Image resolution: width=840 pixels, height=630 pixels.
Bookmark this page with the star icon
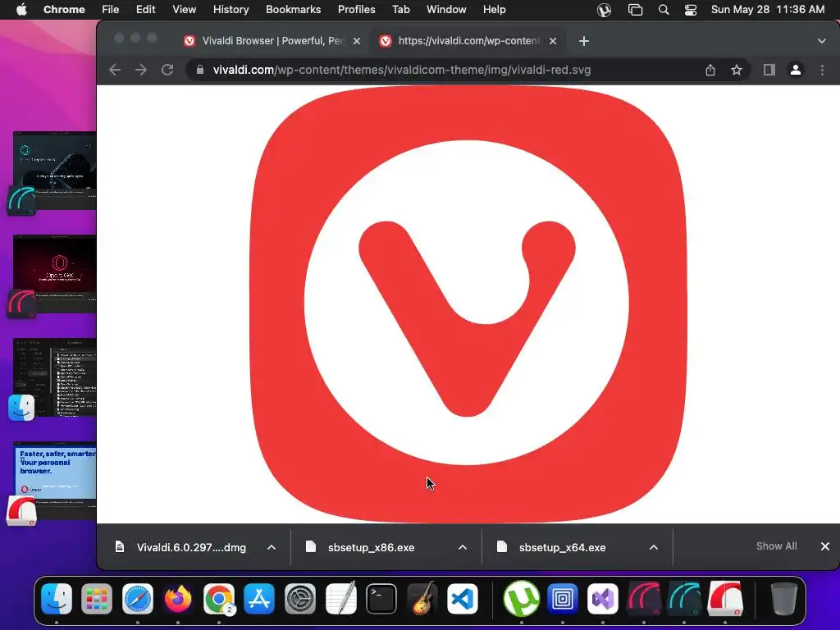737,70
